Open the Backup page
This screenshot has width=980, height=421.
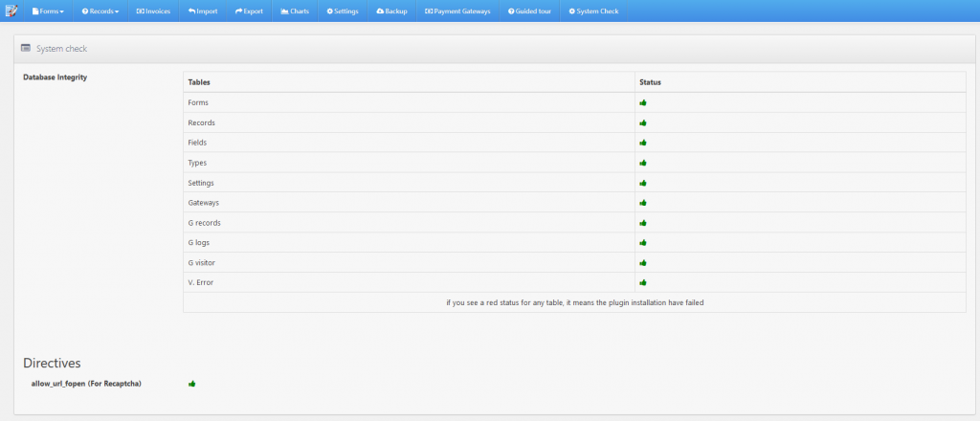tap(391, 11)
